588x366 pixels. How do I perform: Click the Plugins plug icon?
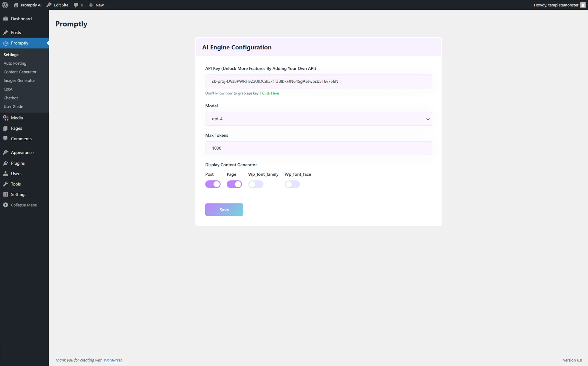[x=5, y=163]
